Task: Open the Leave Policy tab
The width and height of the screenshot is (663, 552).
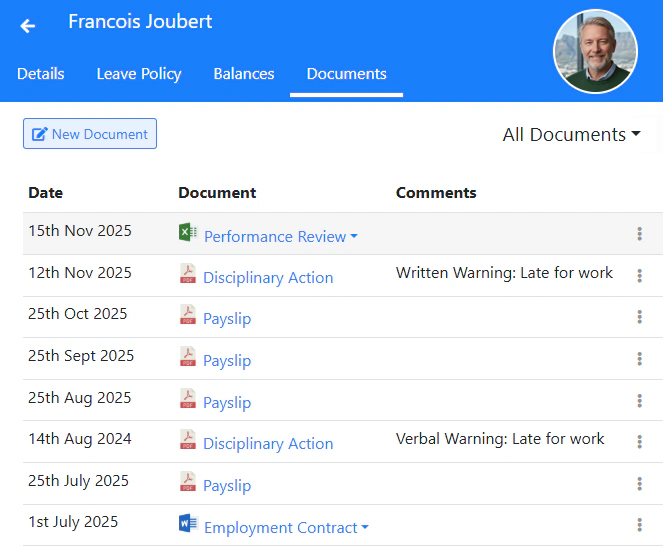Action: (x=139, y=74)
